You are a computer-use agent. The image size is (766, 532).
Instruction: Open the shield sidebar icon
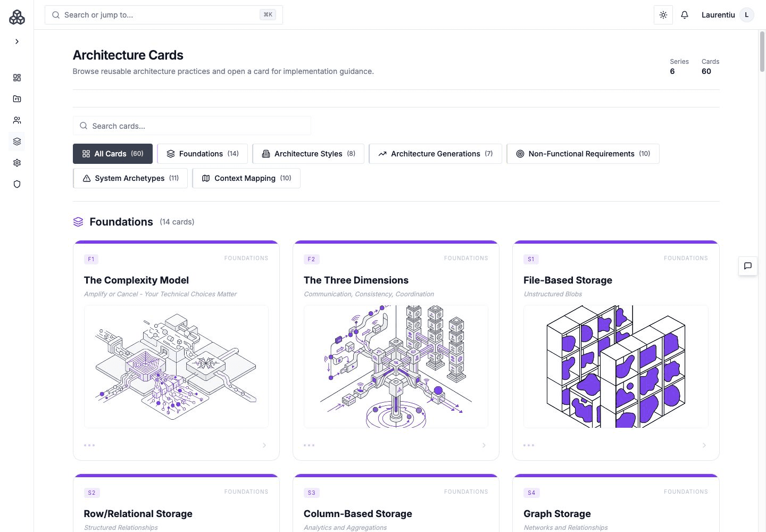point(17,184)
